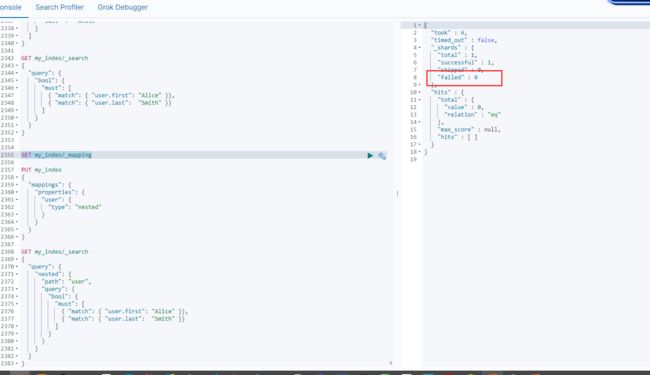Image resolution: width=650 pixels, height=375 pixels.
Task: Collapse the "query" block at editor line 2344
Action: pyautogui.click(x=17, y=73)
